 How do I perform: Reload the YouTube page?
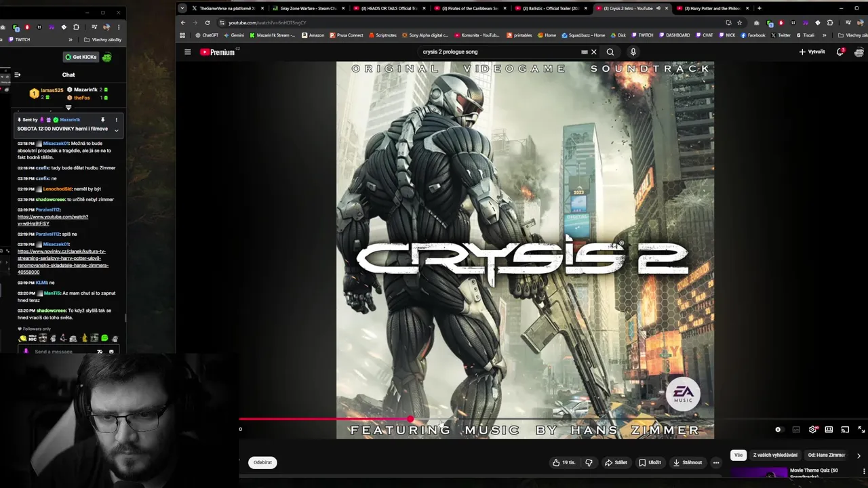208,22
